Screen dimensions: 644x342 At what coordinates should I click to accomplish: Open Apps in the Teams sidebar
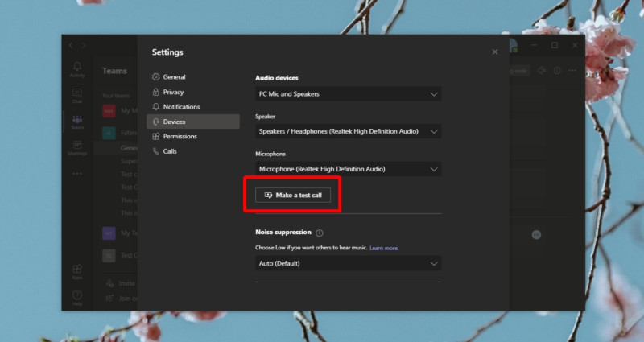coord(77,272)
